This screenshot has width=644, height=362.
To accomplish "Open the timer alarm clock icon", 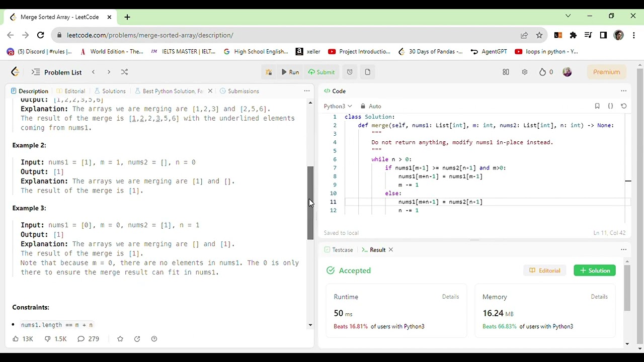I will [x=350, y=72].
